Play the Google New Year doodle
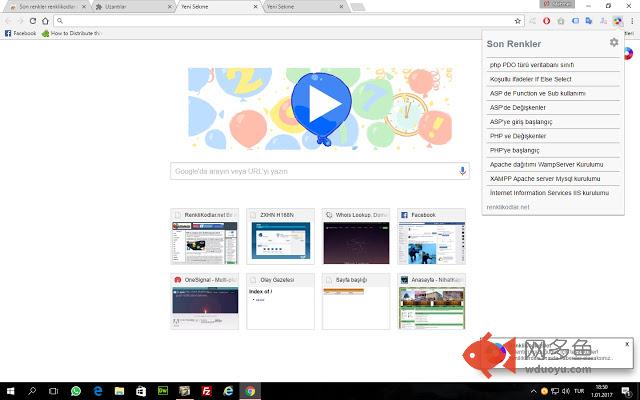640x400 pixels. (x=321, y=104)
